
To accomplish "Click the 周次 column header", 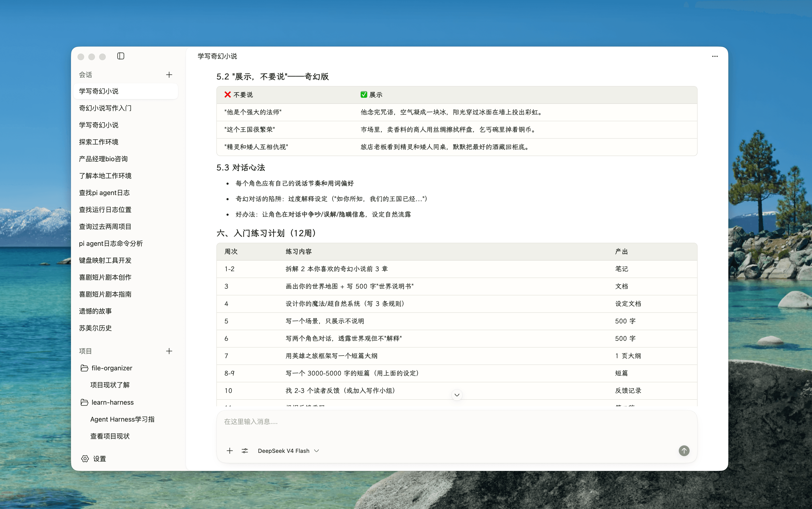I will point(231,251).
